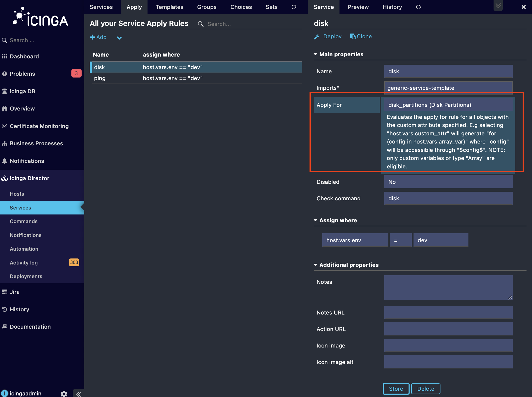Open Director Notifications submenu item

(x=26, y=235)
